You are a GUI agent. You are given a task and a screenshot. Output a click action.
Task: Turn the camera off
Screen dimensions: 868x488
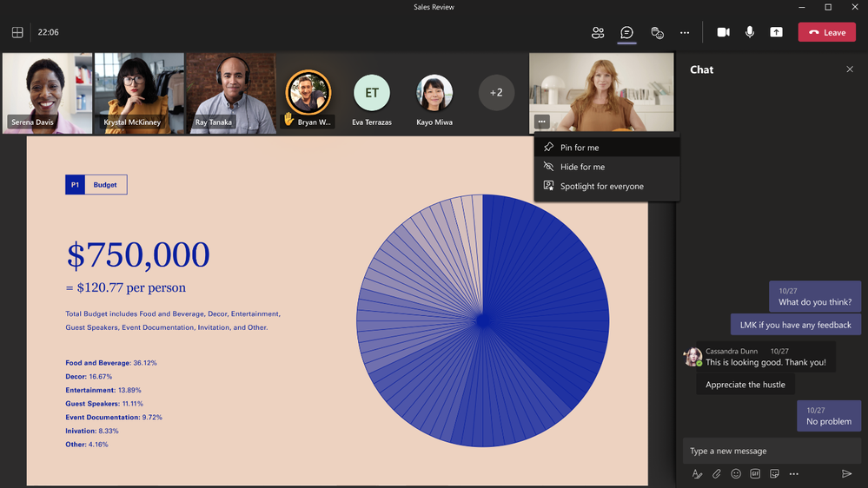pyautogui.click(x=723, y=32)
